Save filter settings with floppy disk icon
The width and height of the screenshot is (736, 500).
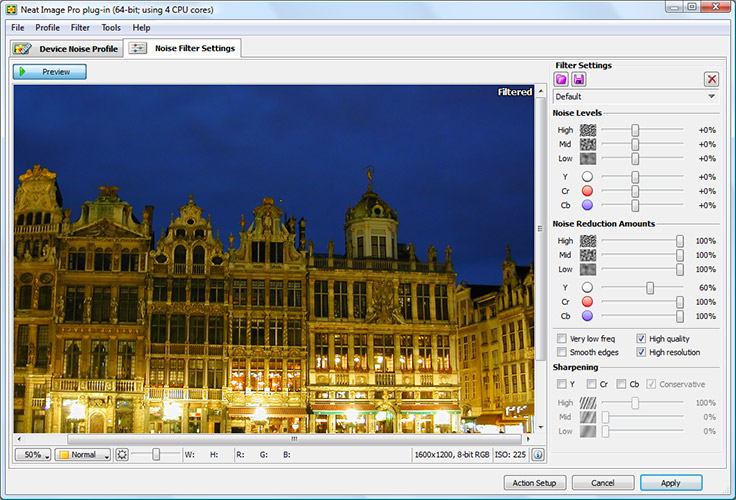[579, 79]
